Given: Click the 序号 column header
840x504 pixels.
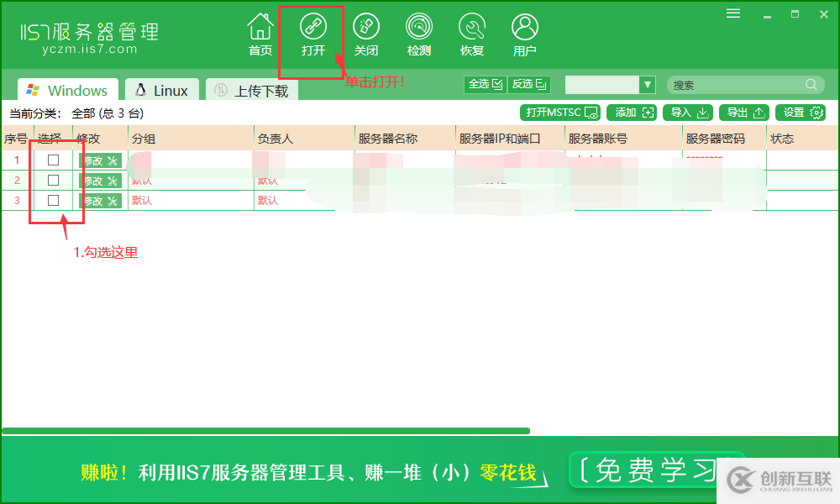Looking at the screenshot, I should [x=17, y=139].
